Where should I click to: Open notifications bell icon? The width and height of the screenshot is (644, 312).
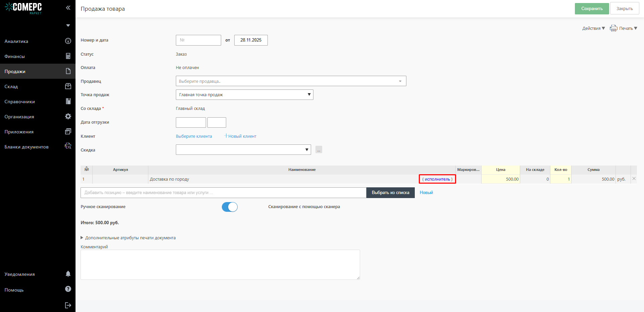(x=68, y=274)
